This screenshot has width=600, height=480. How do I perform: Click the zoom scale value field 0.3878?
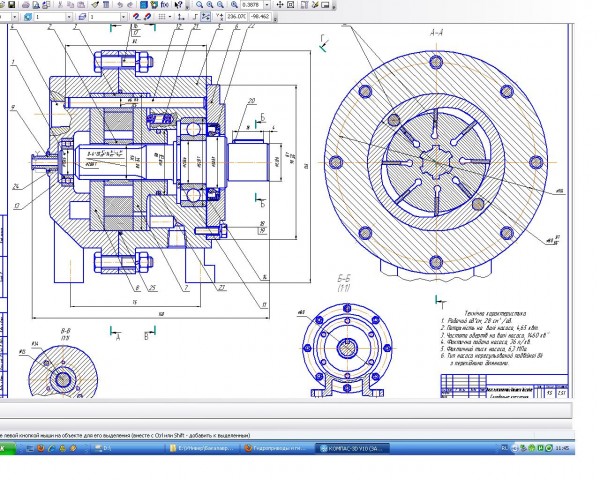pos(253,5)
